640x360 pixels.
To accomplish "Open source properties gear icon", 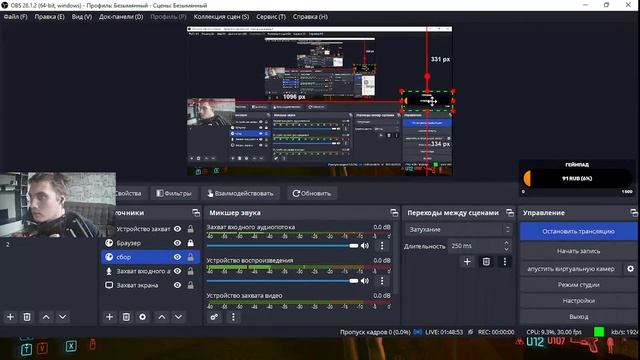I will point(142,317).
